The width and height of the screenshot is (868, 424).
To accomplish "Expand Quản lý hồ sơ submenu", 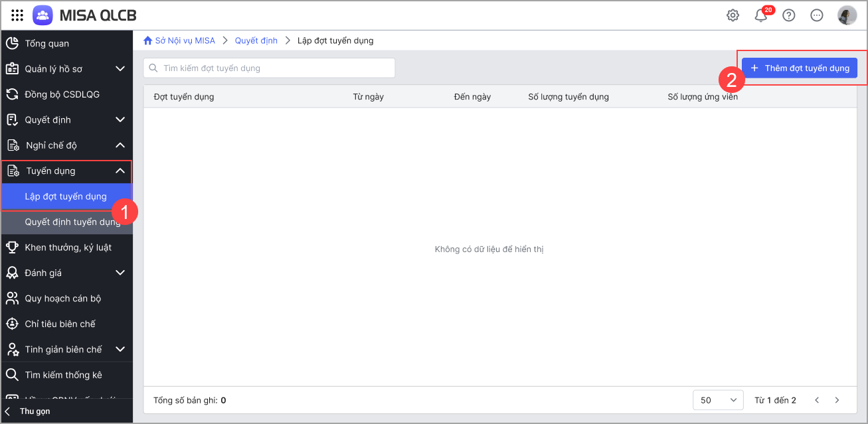I will tap(120, 69).
